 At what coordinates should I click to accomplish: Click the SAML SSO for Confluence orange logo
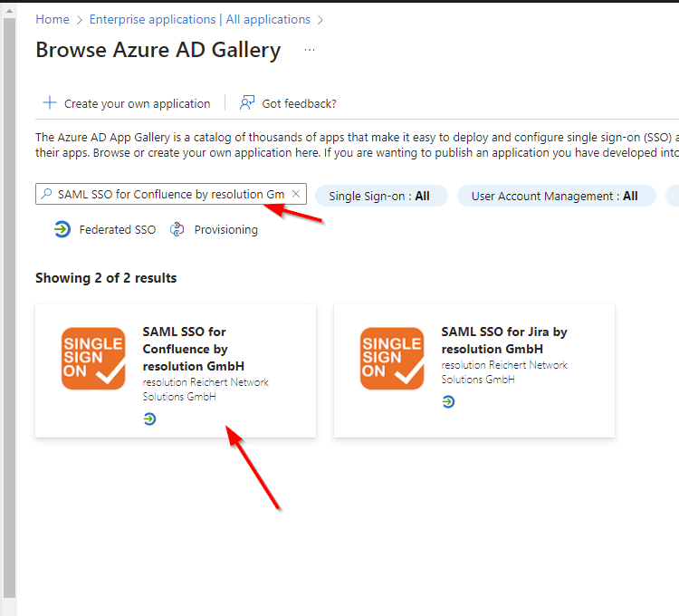coord(93,359)
